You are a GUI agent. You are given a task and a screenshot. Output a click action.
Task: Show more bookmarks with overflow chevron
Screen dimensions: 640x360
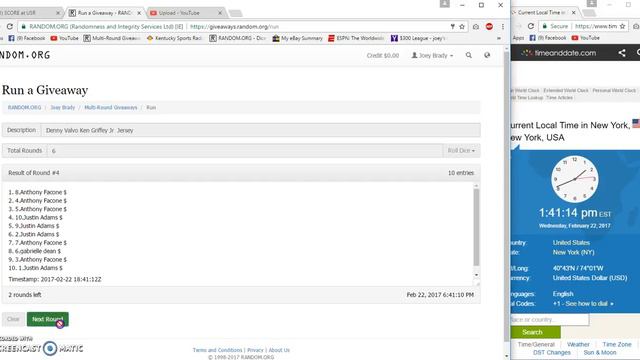tap(499, 38)
